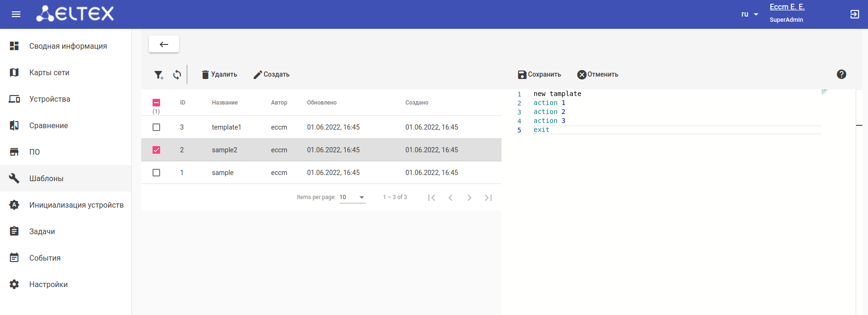Click the name cell reading exactly sample

[x=223, y=173]
